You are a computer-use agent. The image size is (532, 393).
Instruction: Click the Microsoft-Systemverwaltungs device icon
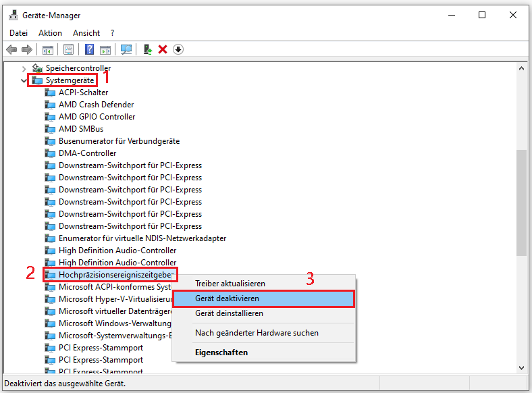click(x=50, y=336)
